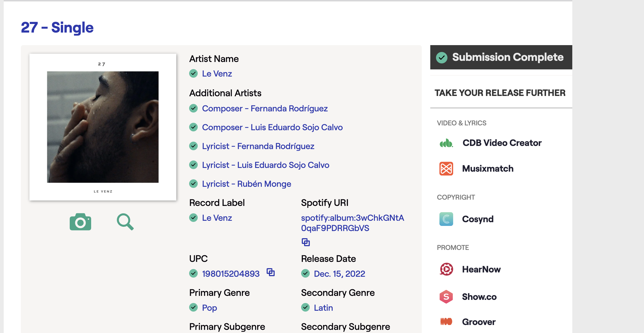Viewport: 644px width, 333px height.
Task: Click the Latin secondary genre value
Action: pos(323,308)
